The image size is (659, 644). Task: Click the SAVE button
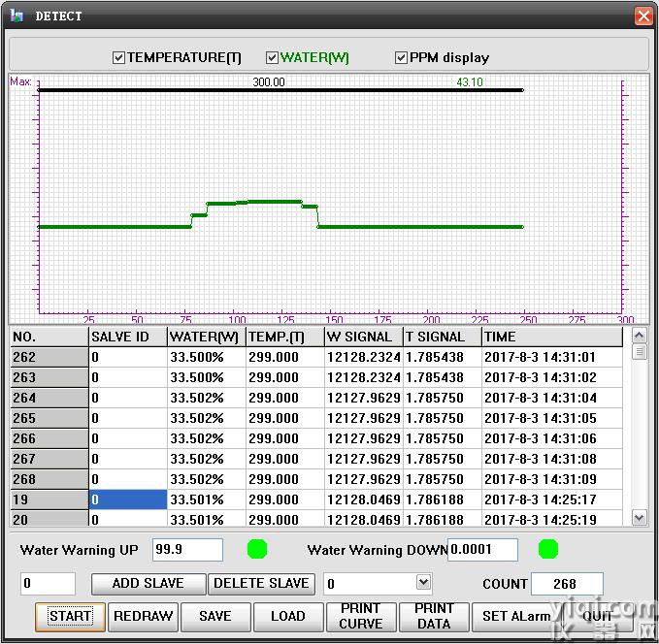[x=215, y=616]
